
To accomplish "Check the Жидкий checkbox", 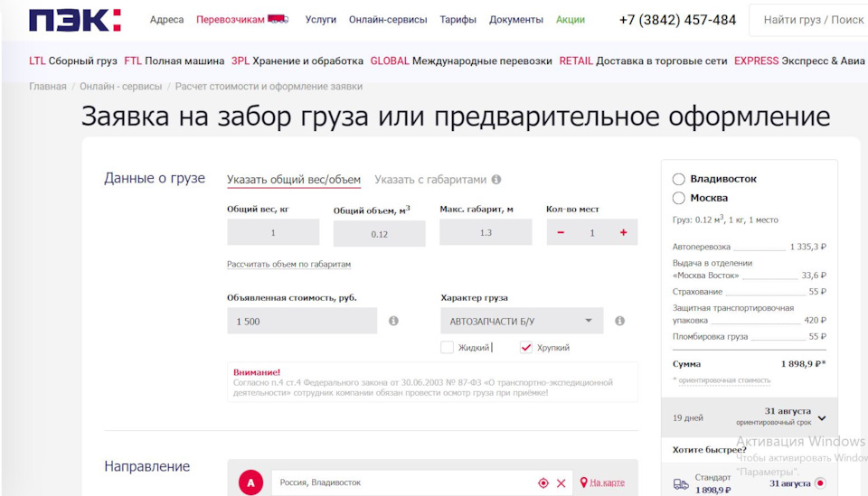I will (447, 347).
